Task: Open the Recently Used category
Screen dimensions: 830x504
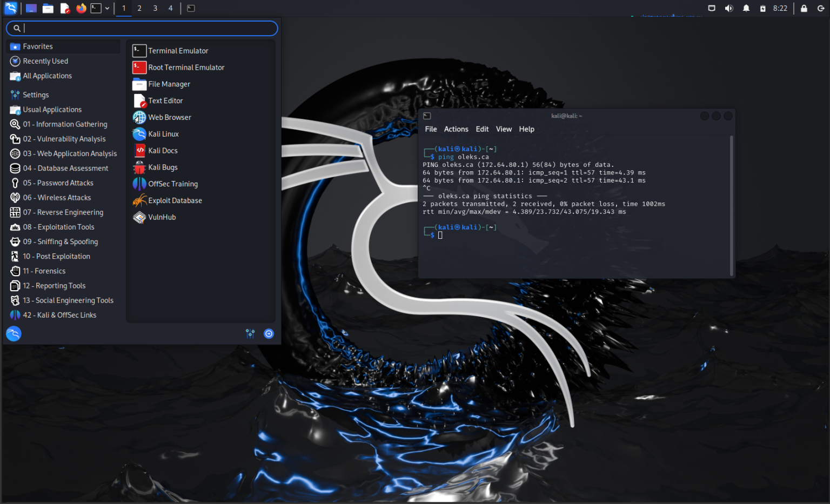Action: tap(45, 61)
